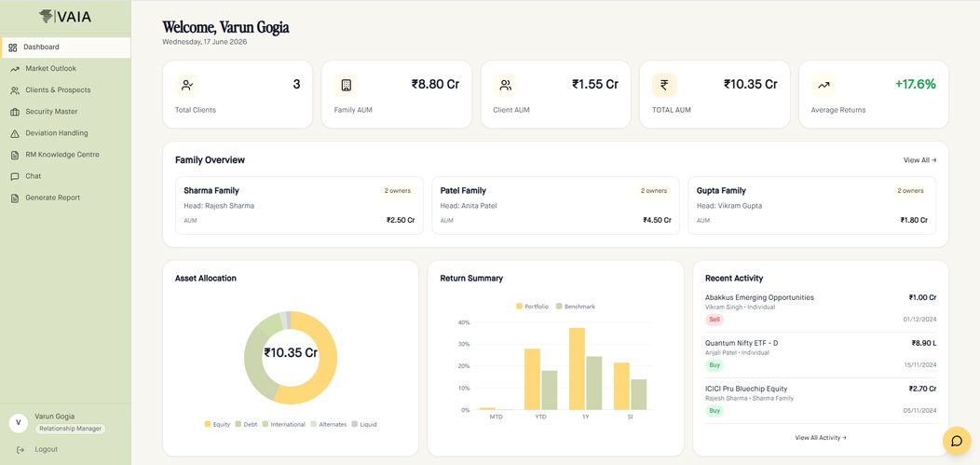Open the Sharma Family card

point(299,206)
